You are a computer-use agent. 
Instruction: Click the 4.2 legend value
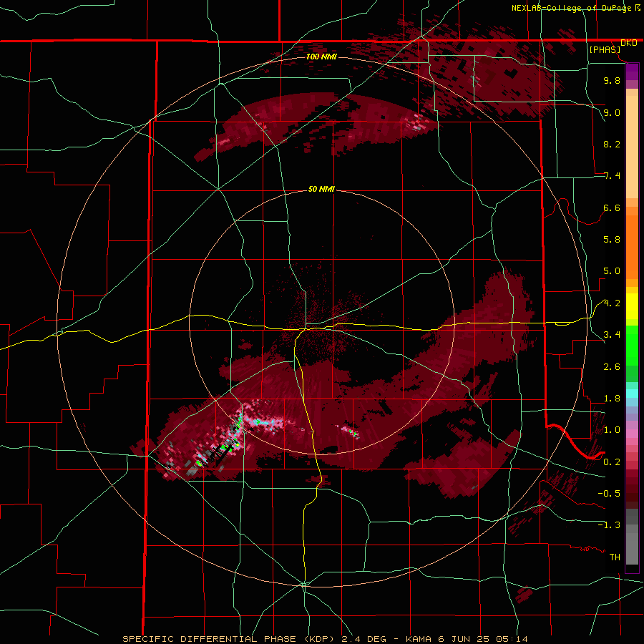pos(612,303)
